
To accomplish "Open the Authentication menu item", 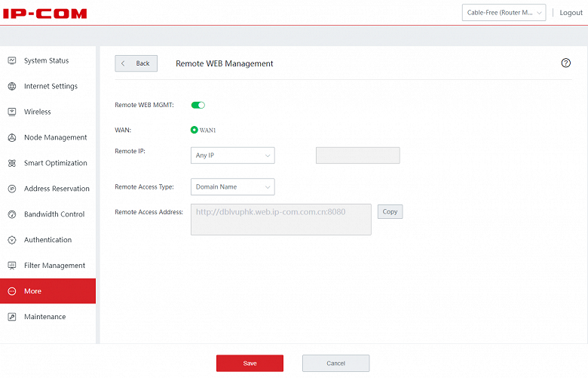I will click(47, 240).
